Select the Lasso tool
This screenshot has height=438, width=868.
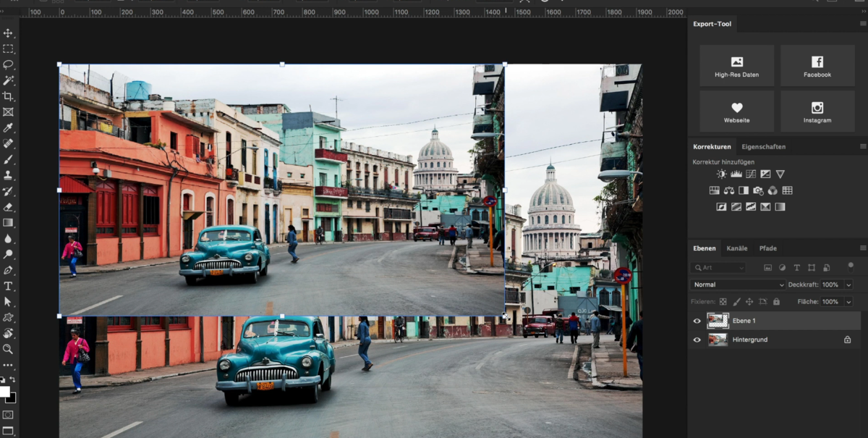tap(9, 64)
